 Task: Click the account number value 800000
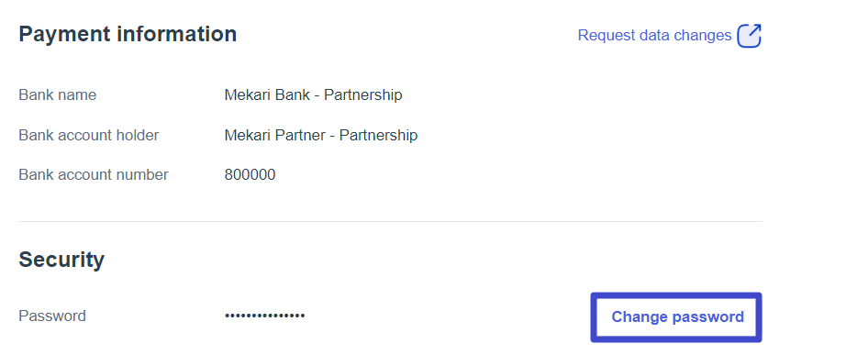click(x=250, y=175)
